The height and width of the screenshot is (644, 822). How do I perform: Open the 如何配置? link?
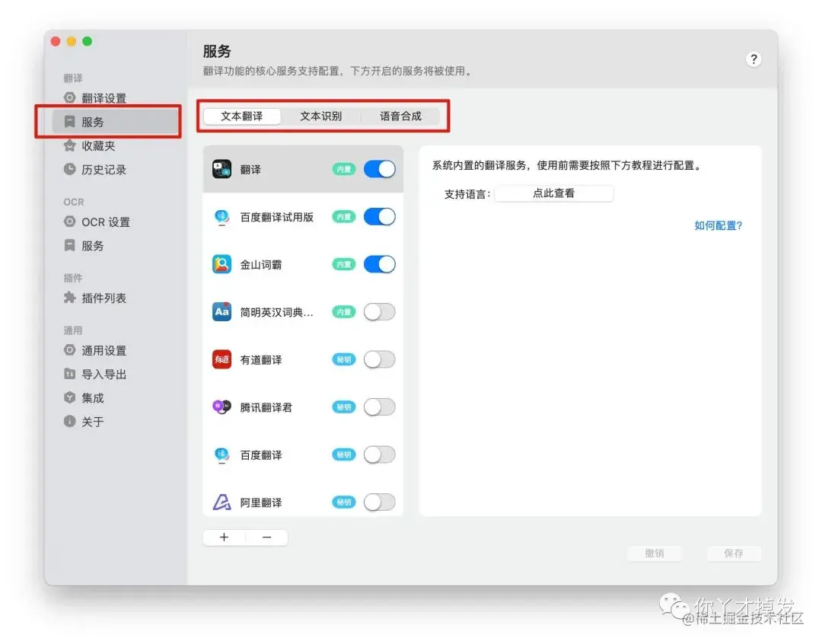click(x=718, y=225)
